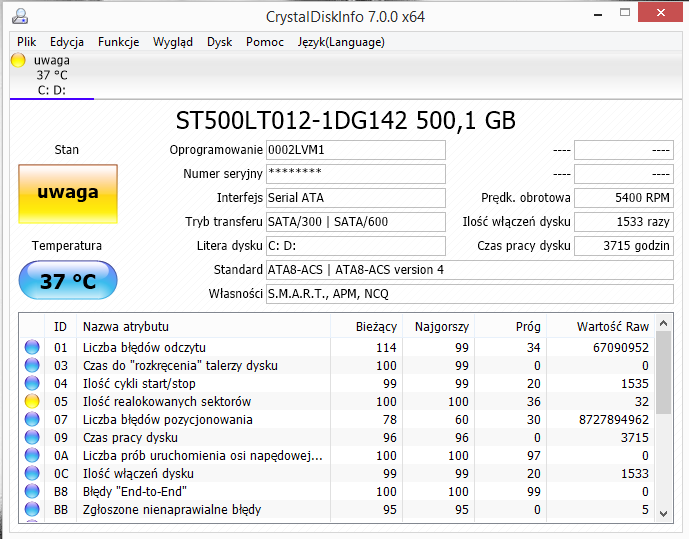This screenshot has width=689, height=539.
Task: Open the Pomoc menu
Action: [x=265, y=42]
